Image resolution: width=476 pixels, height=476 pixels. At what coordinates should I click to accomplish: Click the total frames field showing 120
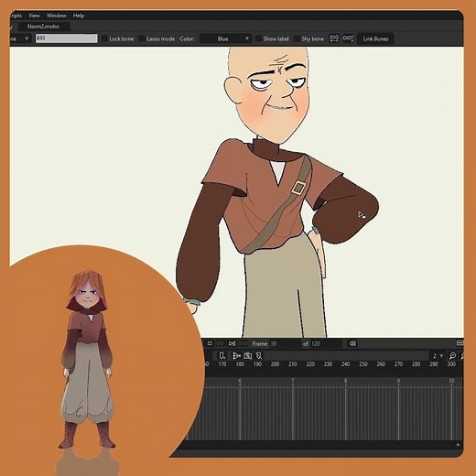pyautogui.click(x=326, y=344)
